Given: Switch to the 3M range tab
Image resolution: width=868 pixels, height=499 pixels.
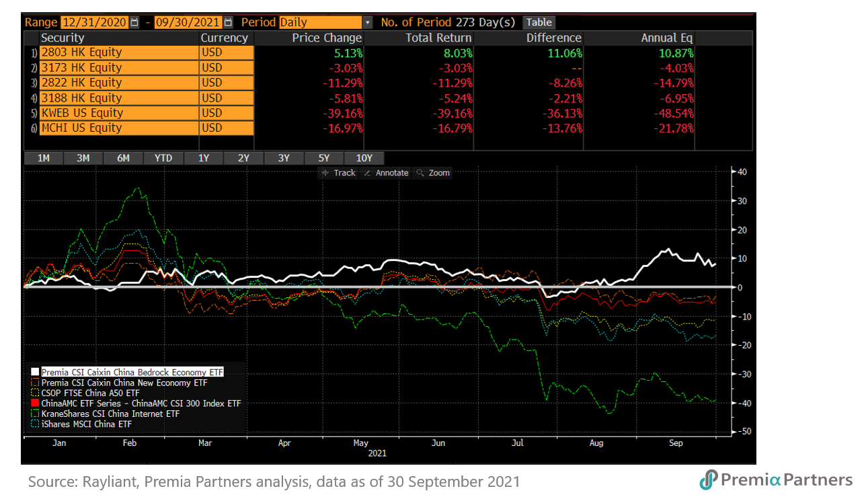Looking at the screenshot, I should 83,158.
